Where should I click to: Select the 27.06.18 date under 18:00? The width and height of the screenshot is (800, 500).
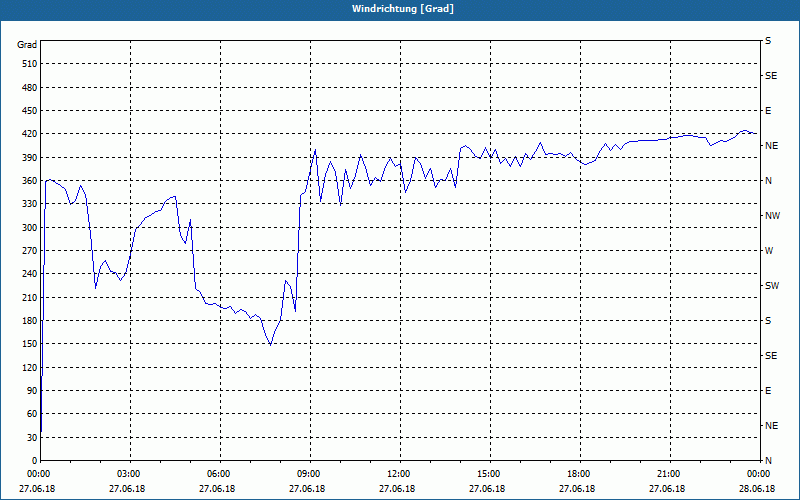point(577,489)
